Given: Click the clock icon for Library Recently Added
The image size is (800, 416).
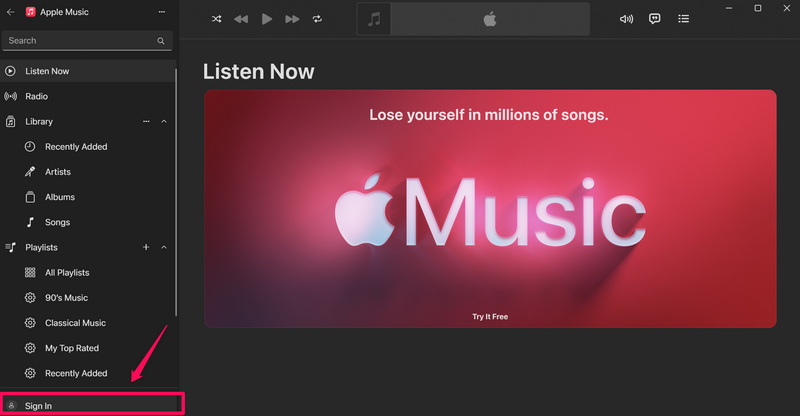Looking at the screenshot, I should click(30, 146).
